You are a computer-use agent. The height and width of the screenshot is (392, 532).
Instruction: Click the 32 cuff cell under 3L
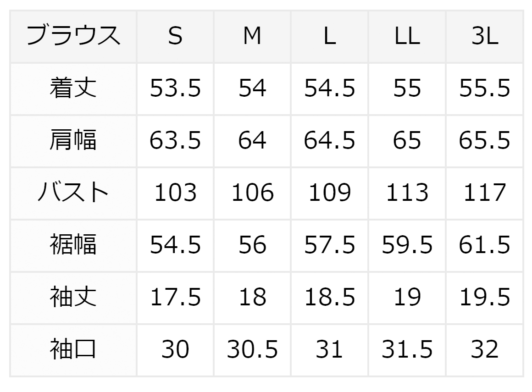(484, 350)
